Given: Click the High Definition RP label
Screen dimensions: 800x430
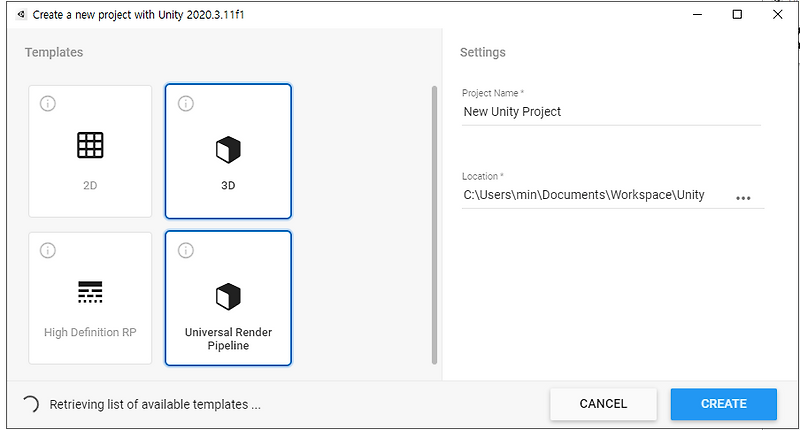Looking at the screenshot, I should (x=90, y=332).
